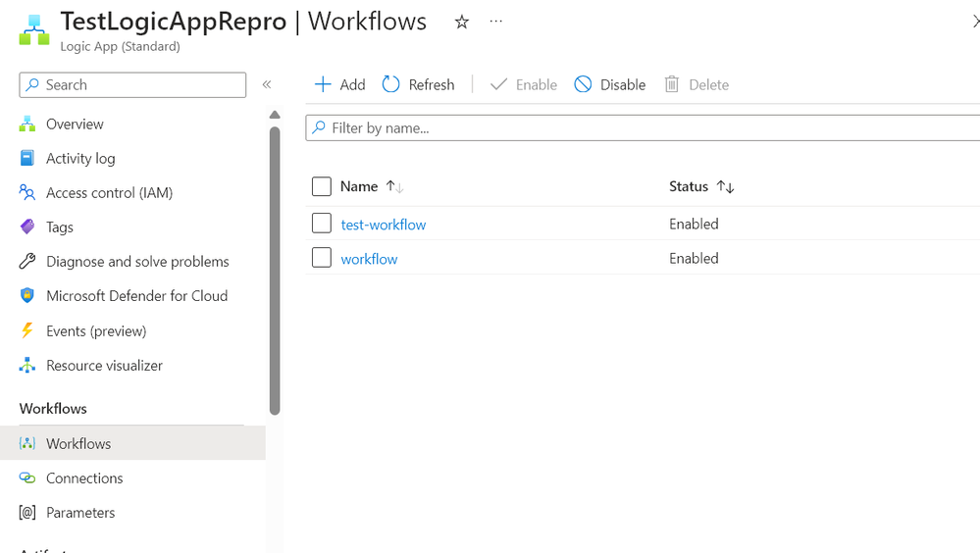
Task: Click the plus Add icon
Action: pos(323,84)
